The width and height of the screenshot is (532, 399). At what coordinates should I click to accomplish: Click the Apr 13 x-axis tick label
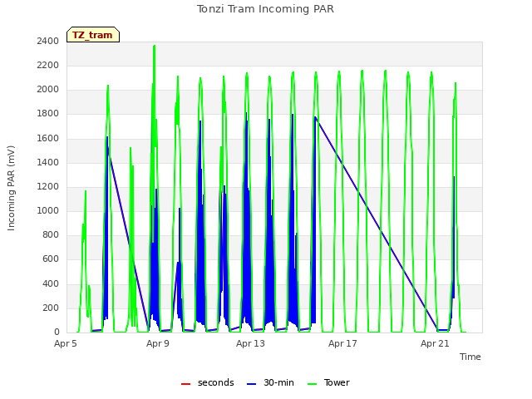(x=250, y=343)
